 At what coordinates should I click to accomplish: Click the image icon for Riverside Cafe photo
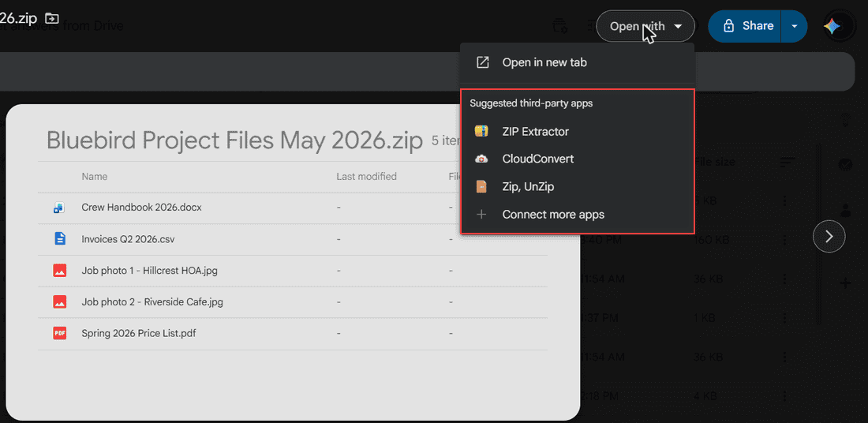(59, 301)
